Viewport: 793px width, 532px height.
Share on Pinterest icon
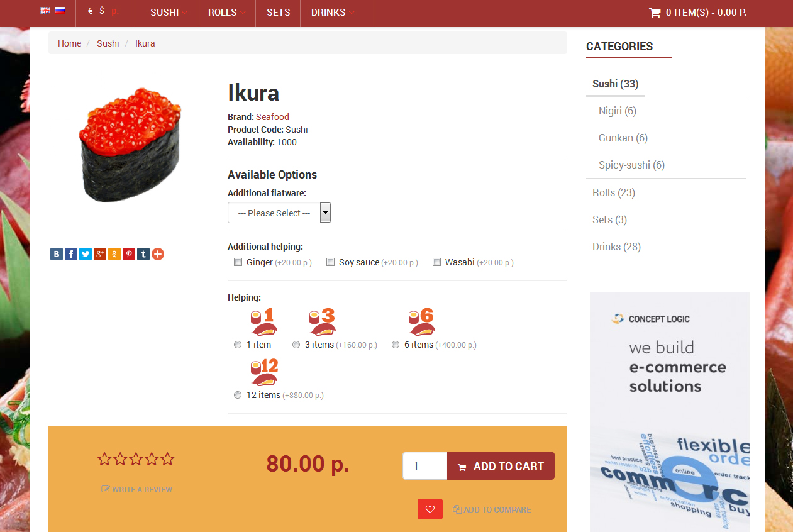click(129, 254)
